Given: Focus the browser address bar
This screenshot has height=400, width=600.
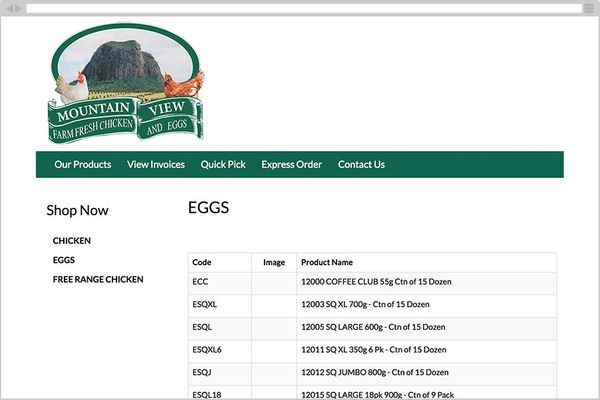Looking at the screenshot, I should click(x=303, y=8).
